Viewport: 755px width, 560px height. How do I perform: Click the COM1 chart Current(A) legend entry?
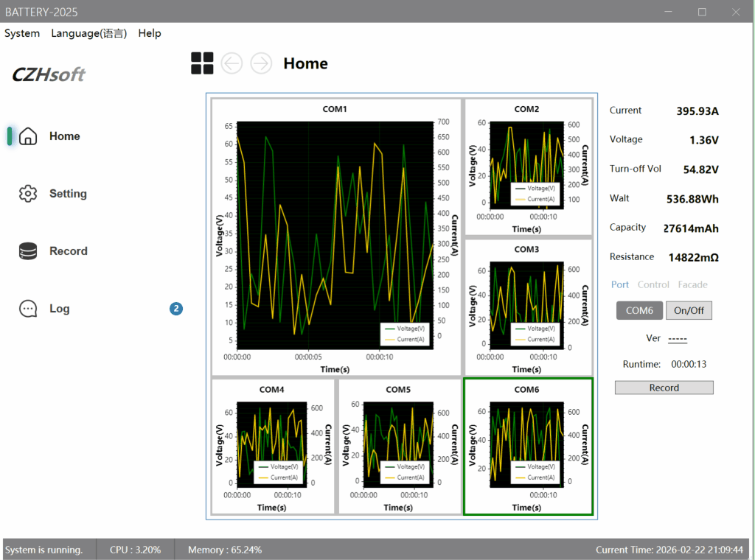point(403,339)
